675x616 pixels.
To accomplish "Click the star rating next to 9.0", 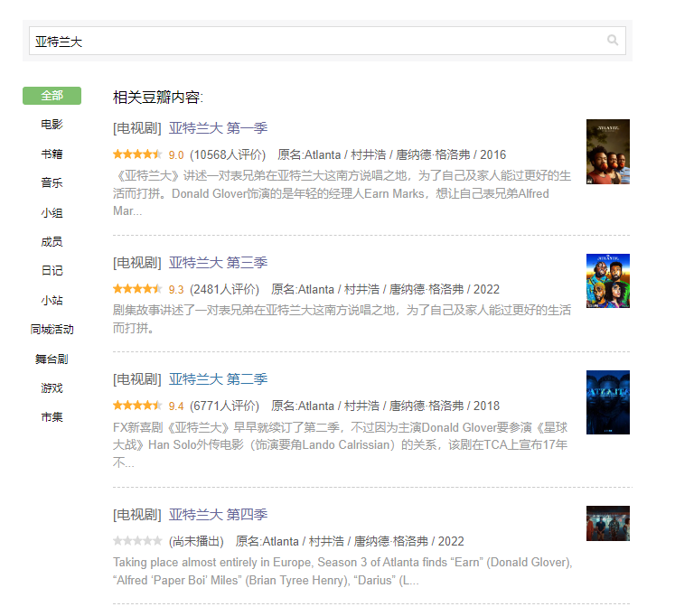I will coord(137,154).
